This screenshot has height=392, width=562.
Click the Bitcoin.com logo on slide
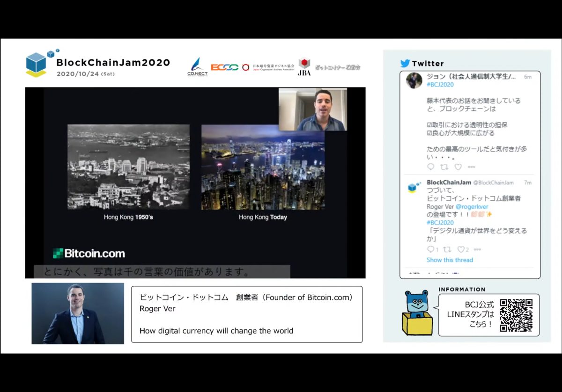pos(89,254)
